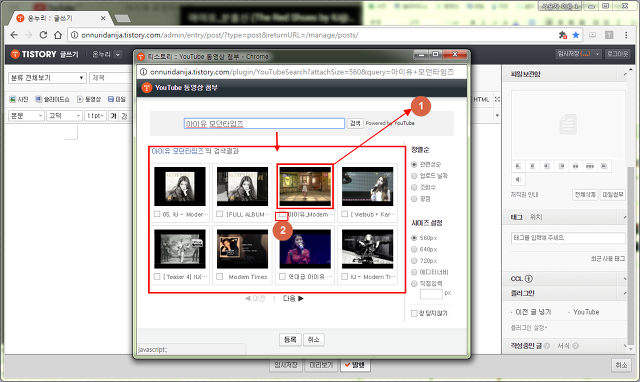The height and width of the screenshot is (382, 640).
Task: Open 11pt font size dropdown
Action: point(96,116)
